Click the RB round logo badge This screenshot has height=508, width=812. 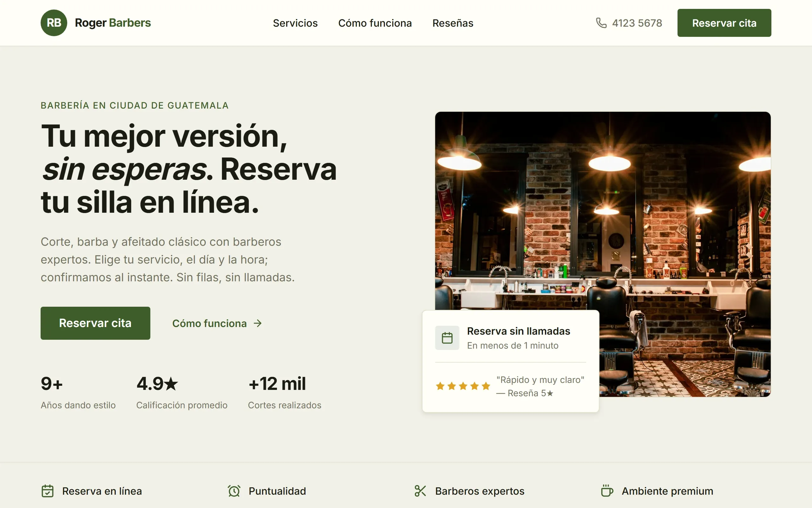click(54, 23)
